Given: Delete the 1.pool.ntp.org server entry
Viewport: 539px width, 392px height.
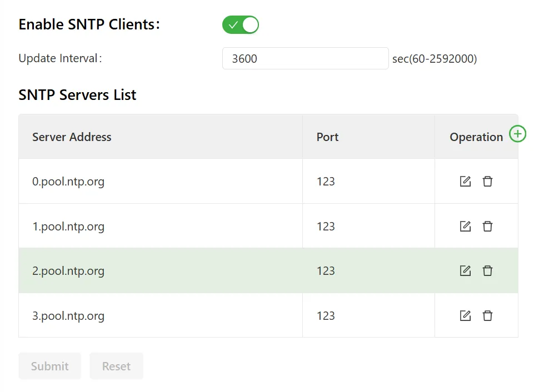Looking at the screenshot, I should coord(487,227).
